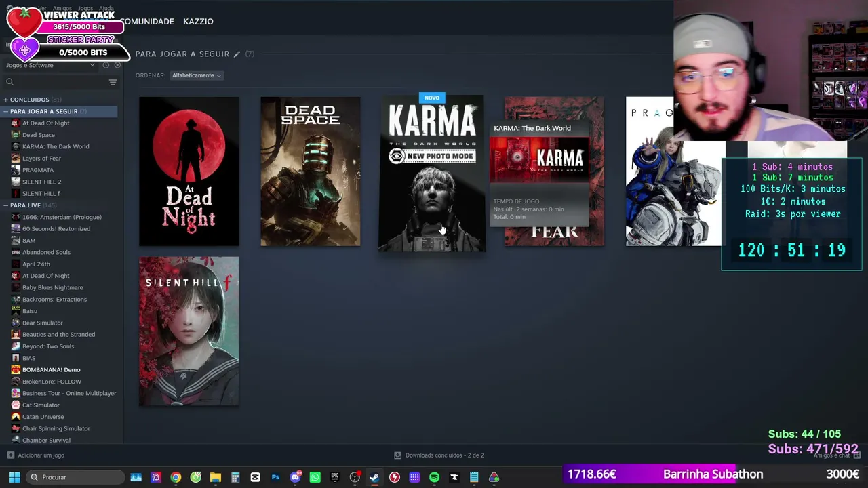Select Catan Universe in the sidebar

(43, 417)
